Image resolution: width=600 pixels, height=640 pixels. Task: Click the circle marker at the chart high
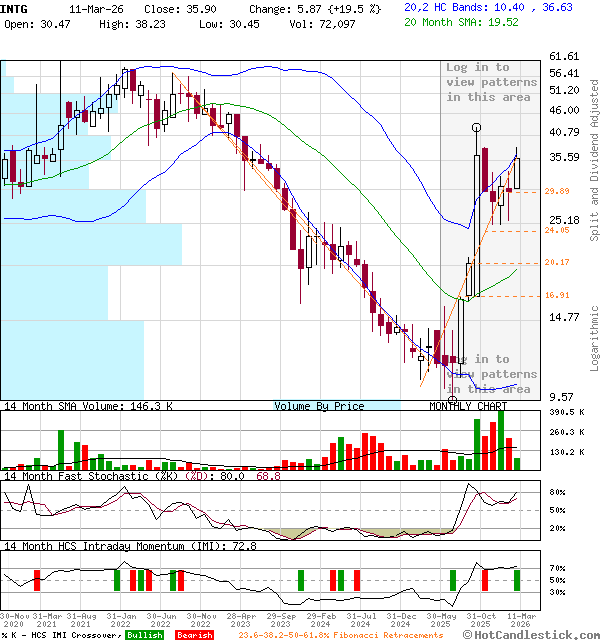click(476, 127)
